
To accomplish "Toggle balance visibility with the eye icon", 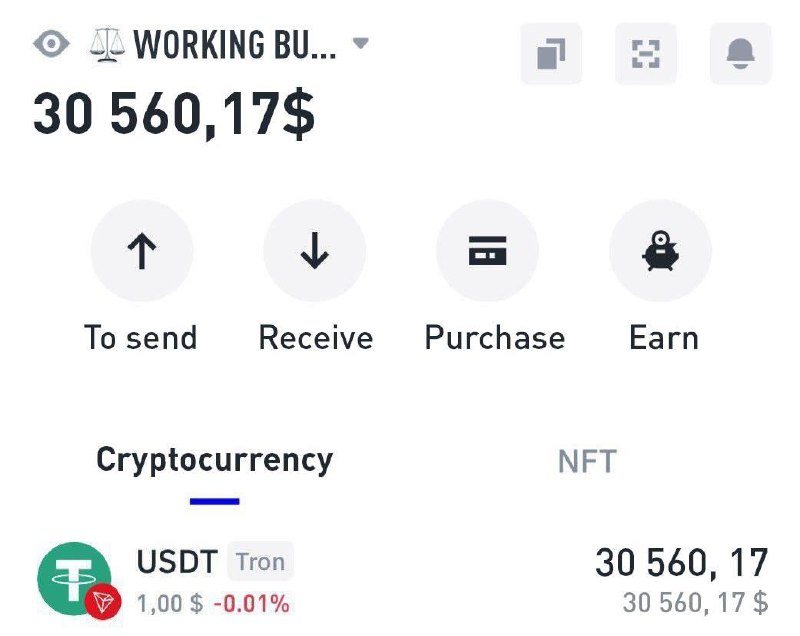I will pos(52,45).
